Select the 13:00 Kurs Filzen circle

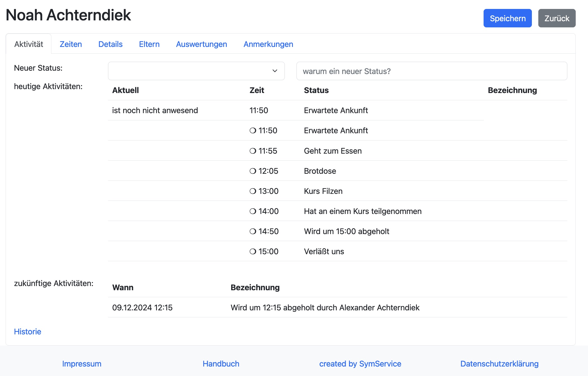(x=253, y=191)
